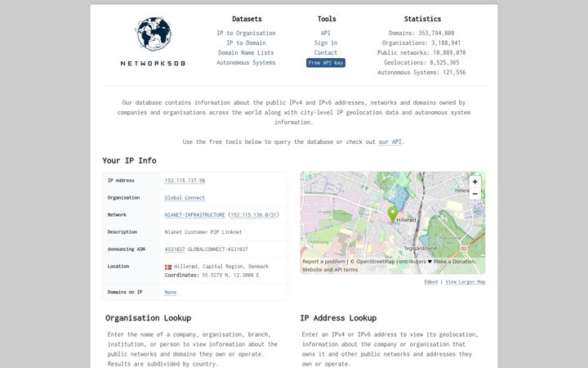The width and height of the screenshot is (588, 368).
Task: Click Geolocations: 8,525,365 statistic
Action: coord(421,62)
